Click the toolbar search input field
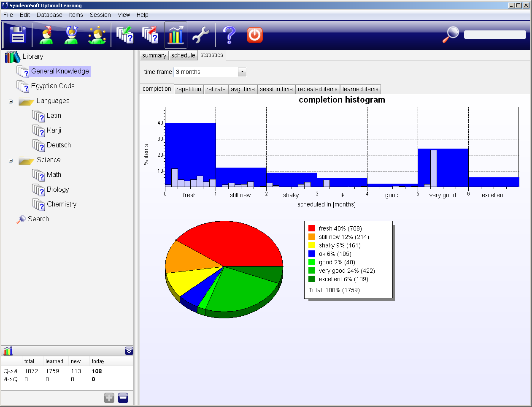 pos(495,35)
